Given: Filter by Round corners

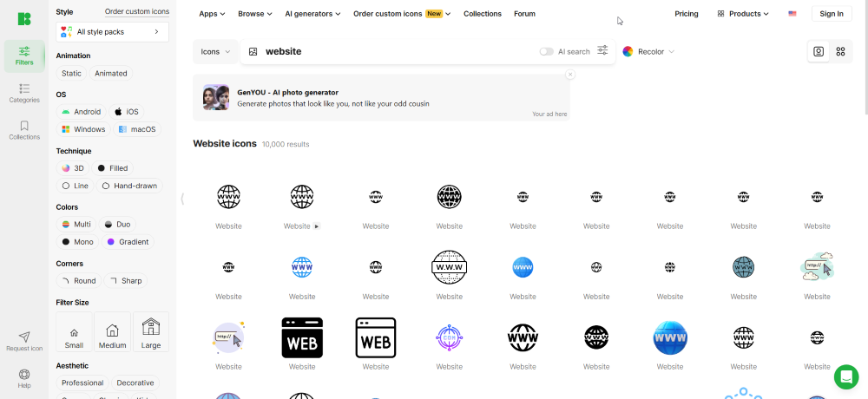Looking at the screenshot, I should [x=79, y=280].
